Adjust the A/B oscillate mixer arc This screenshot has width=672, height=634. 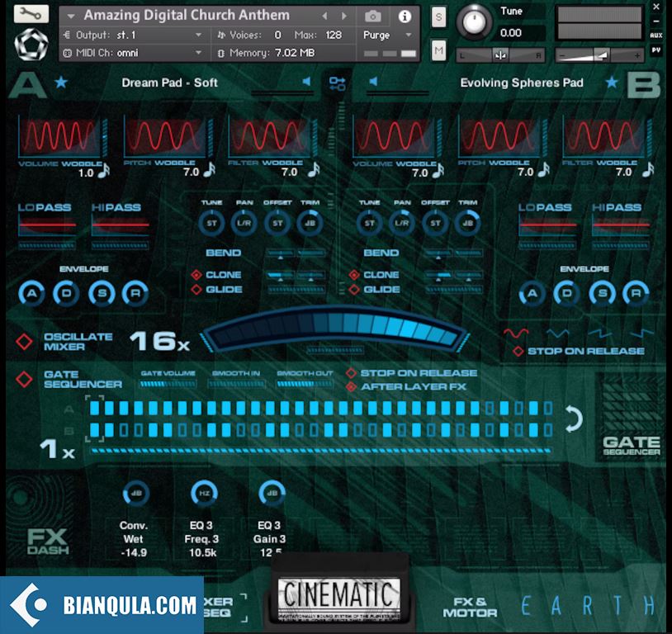[334, 329]
